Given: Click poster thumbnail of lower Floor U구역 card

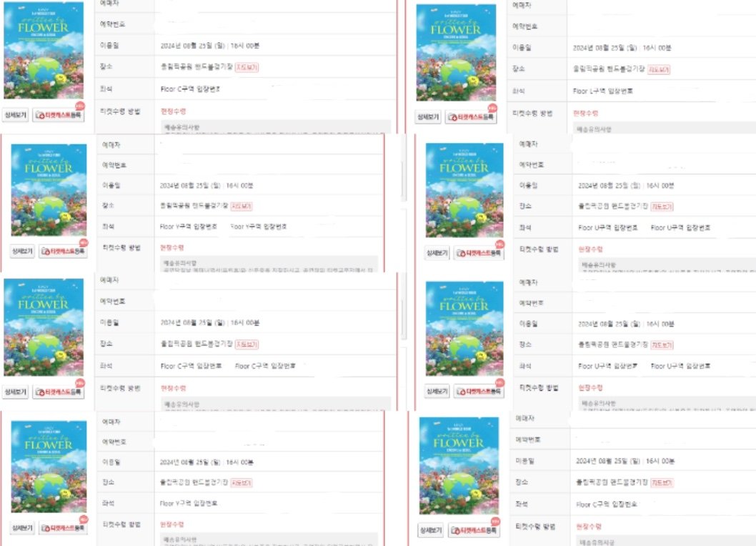Looking at the screenshot, I should (x=464, y=329).
